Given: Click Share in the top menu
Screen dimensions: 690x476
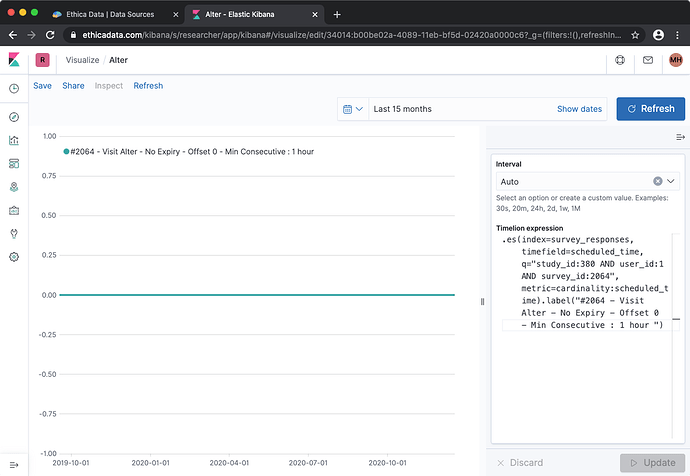Looking at the screenshot, I should click(73, 86).
